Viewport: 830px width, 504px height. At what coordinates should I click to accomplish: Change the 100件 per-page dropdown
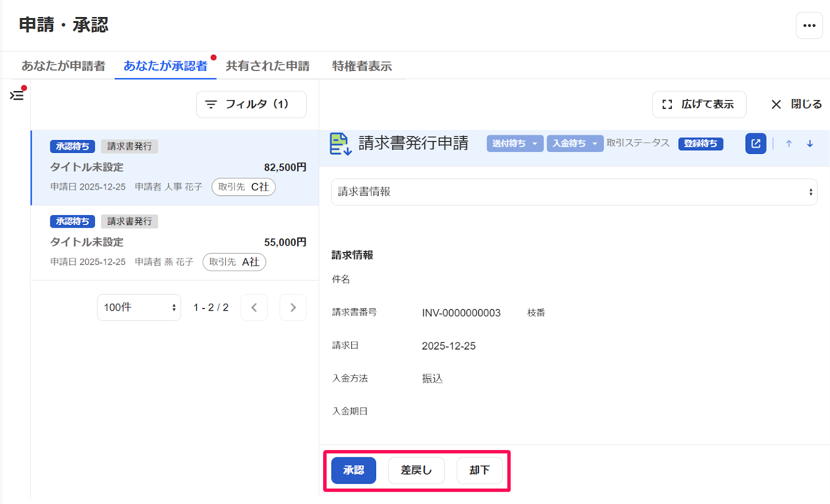coord(139,307)
